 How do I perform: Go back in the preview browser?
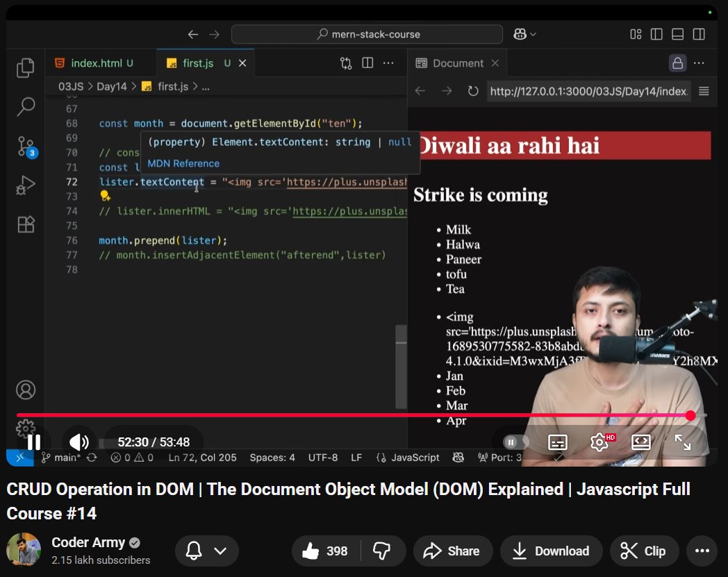420,91
